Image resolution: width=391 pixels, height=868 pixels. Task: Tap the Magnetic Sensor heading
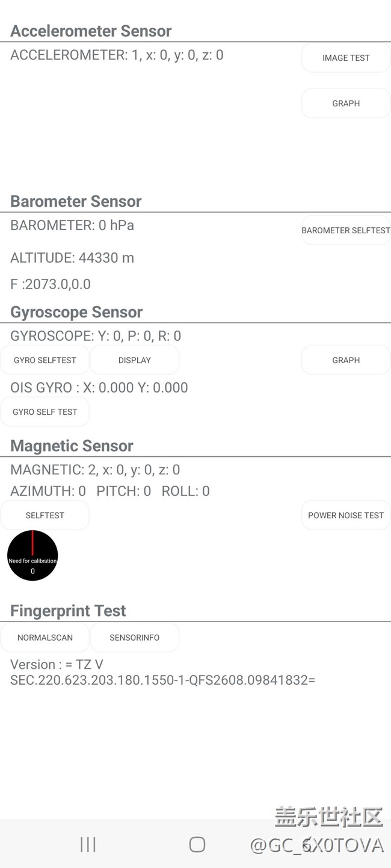pyautogui.click(x=72, y=445)
